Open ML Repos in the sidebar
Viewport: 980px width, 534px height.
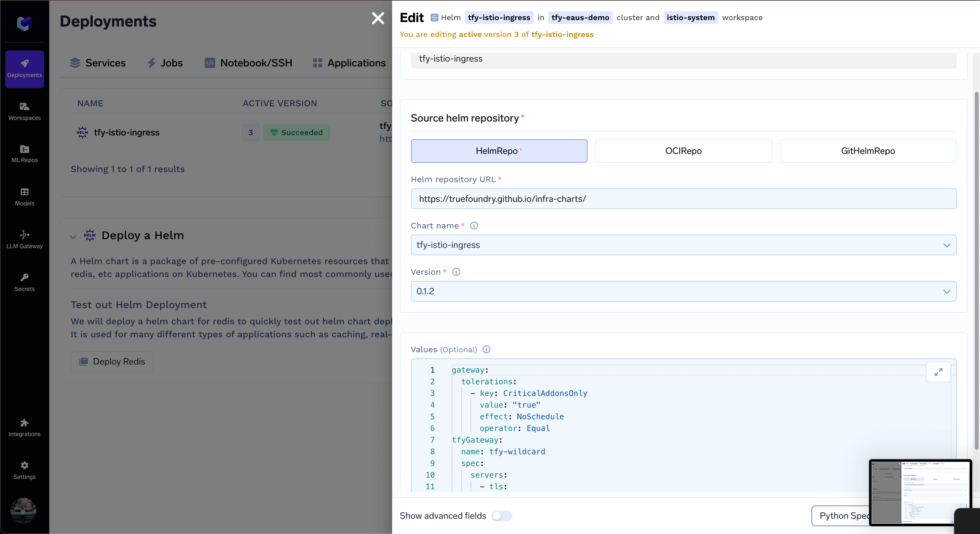tap(24, 154)
